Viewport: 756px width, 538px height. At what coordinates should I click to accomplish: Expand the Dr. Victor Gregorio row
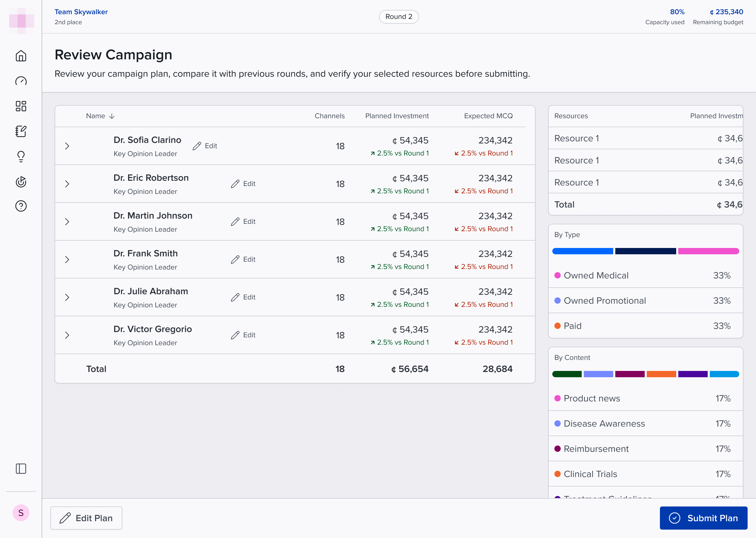[x=67, y=335]
